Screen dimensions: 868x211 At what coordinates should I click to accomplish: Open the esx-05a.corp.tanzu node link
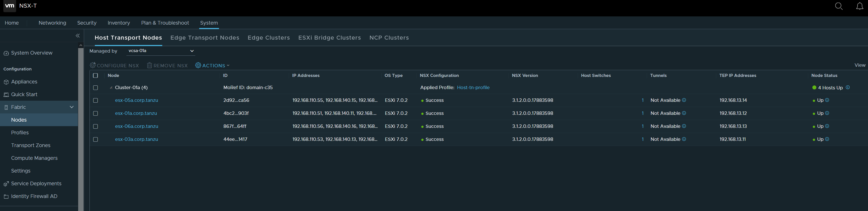click(x=137, y=100)
